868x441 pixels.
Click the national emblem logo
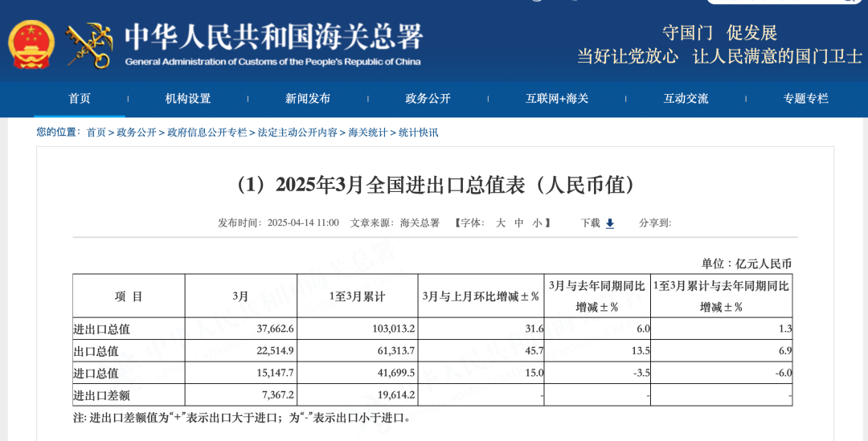click(31, 44)
